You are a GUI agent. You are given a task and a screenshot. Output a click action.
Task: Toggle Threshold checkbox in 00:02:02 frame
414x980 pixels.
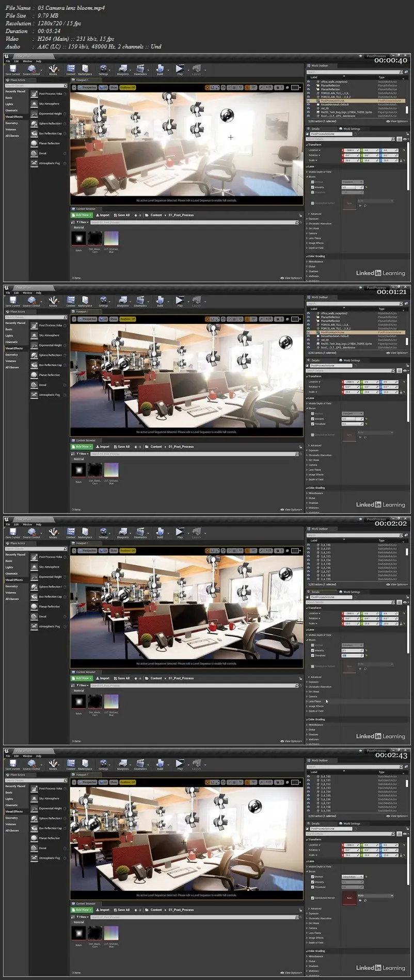312,656
